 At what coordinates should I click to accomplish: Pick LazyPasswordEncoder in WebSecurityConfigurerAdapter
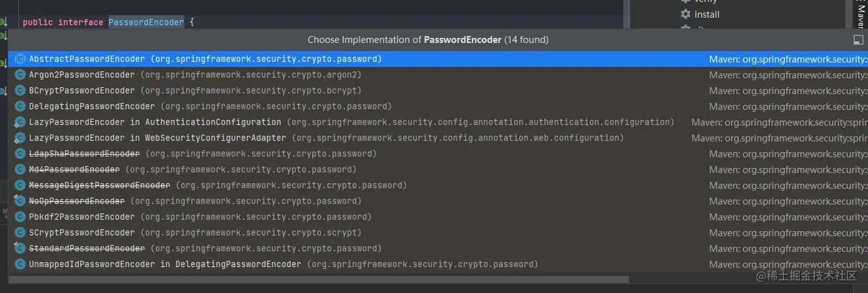click(157, 138)
